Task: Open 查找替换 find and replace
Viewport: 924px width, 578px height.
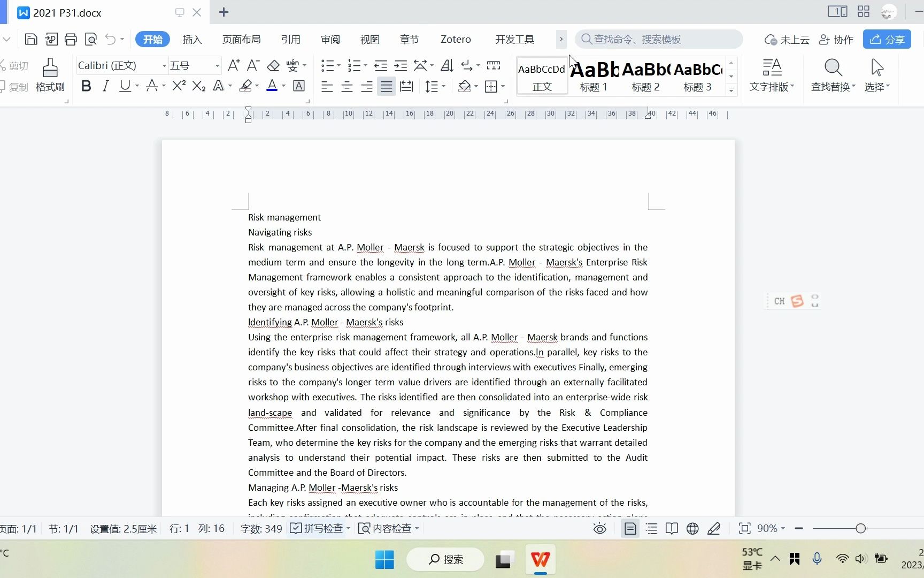Action: tap(833, 75)
